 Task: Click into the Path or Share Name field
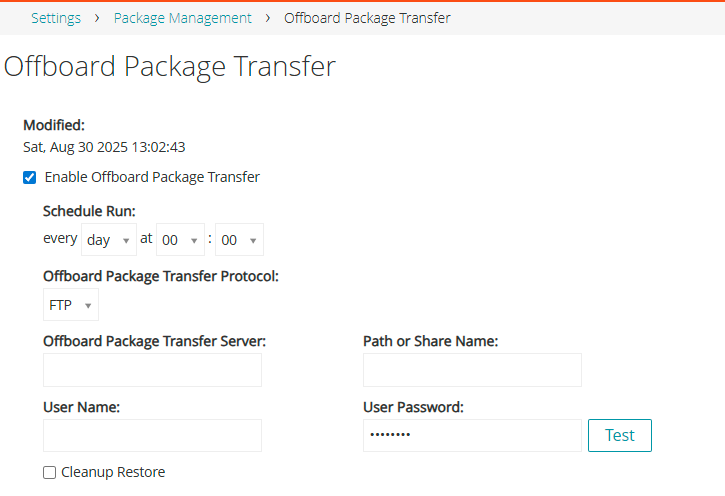pos(472,370)
